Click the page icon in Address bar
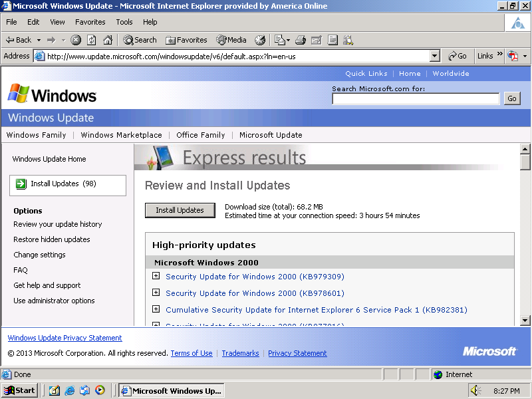This screenshot has height=399, width=532. point(40,56)
